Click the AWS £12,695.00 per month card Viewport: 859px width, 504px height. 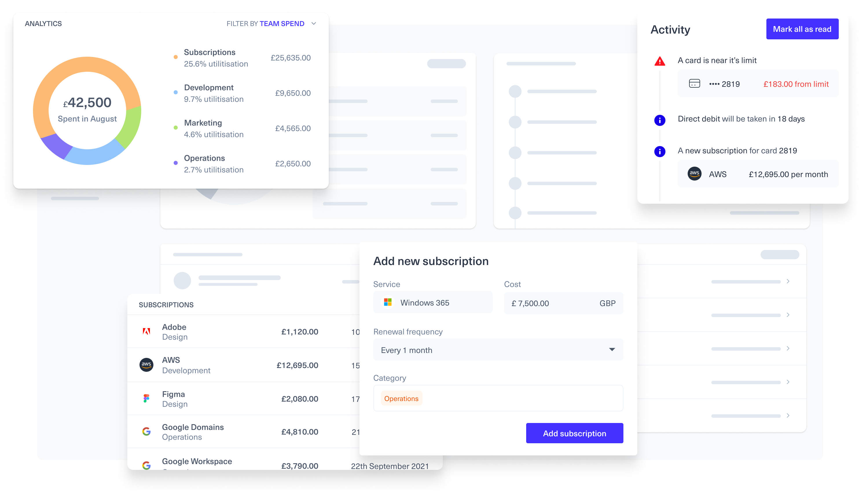pyautogui.click(x=758, y=174)
